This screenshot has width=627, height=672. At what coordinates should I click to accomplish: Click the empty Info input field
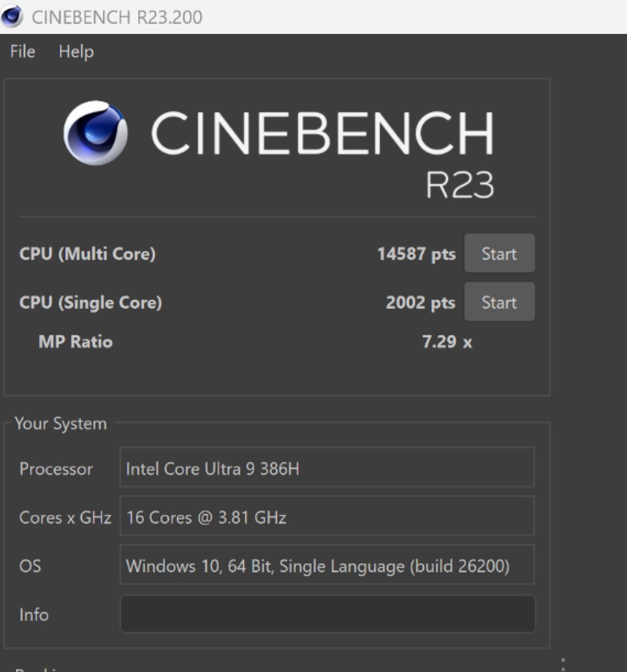pos(328,614)
